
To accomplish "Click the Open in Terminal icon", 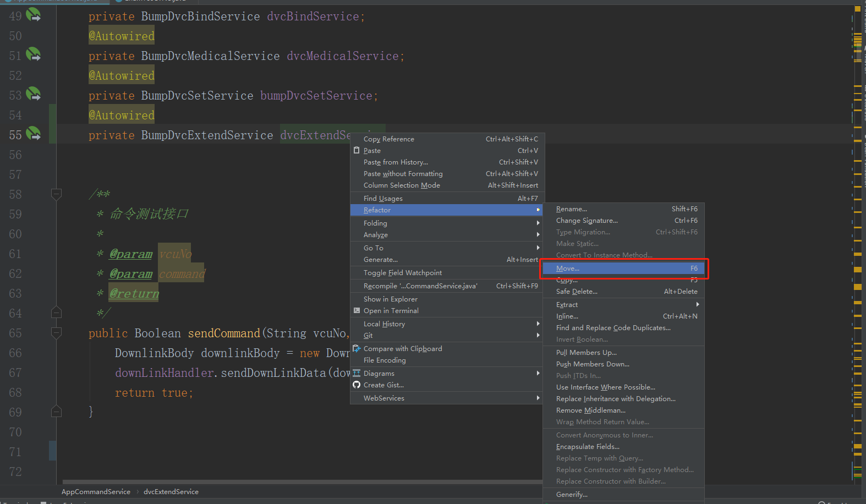I will pyautogui.click(x=357, y=310).
